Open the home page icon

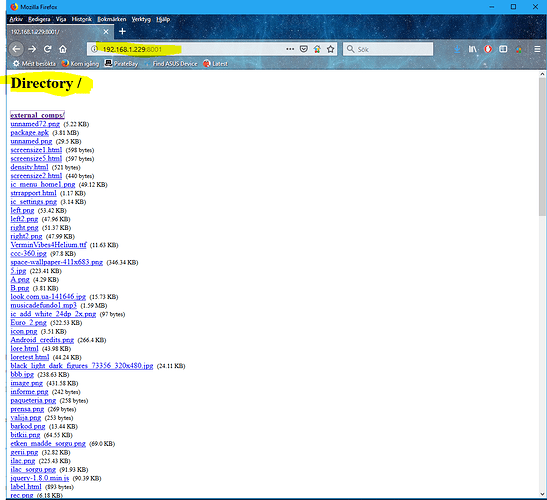(x=63, y=49)
